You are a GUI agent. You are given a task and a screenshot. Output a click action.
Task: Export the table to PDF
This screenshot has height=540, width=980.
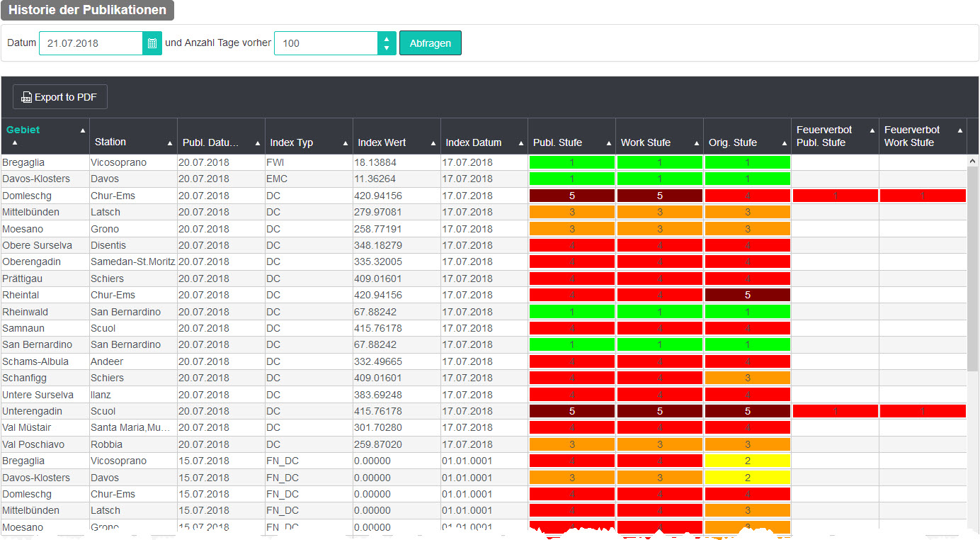click(x=60, y=97)
